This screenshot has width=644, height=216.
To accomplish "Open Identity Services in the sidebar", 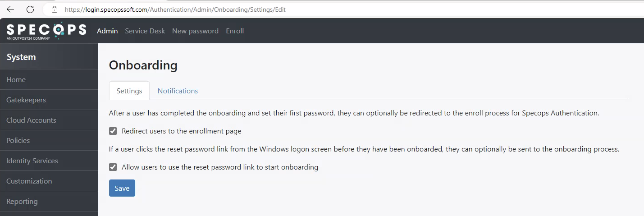I will point(49,161).
